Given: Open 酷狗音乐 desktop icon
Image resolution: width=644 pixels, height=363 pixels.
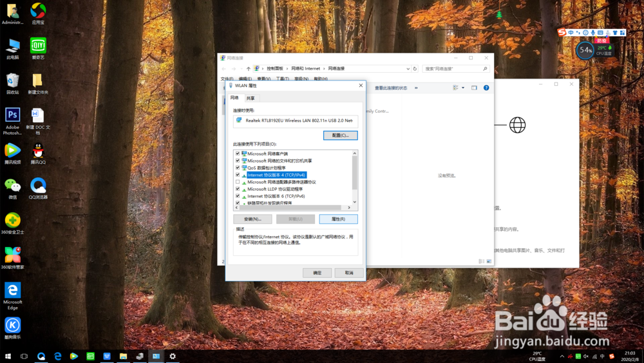Looking at the screenshot, I should click(x=13, y=328).
